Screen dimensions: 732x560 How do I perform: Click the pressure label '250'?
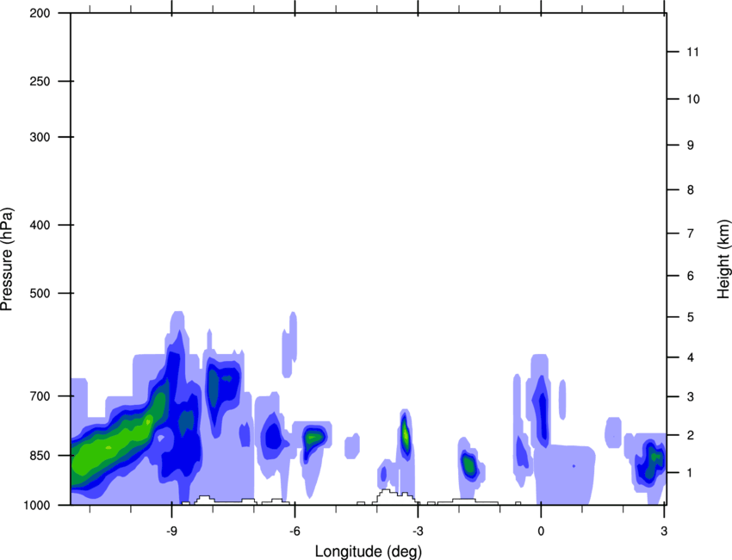point(40,81)
